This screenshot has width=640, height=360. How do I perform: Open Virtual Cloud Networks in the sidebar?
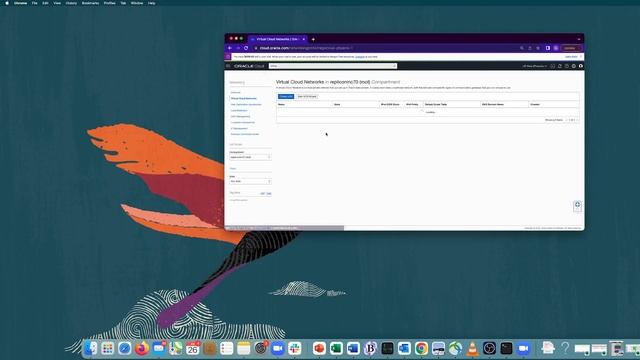click(x=244, y=98)
